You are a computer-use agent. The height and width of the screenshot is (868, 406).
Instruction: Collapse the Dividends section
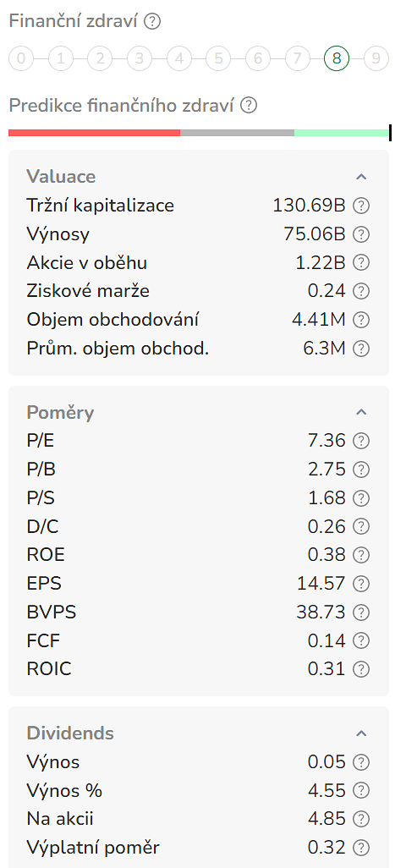point(361,733)
